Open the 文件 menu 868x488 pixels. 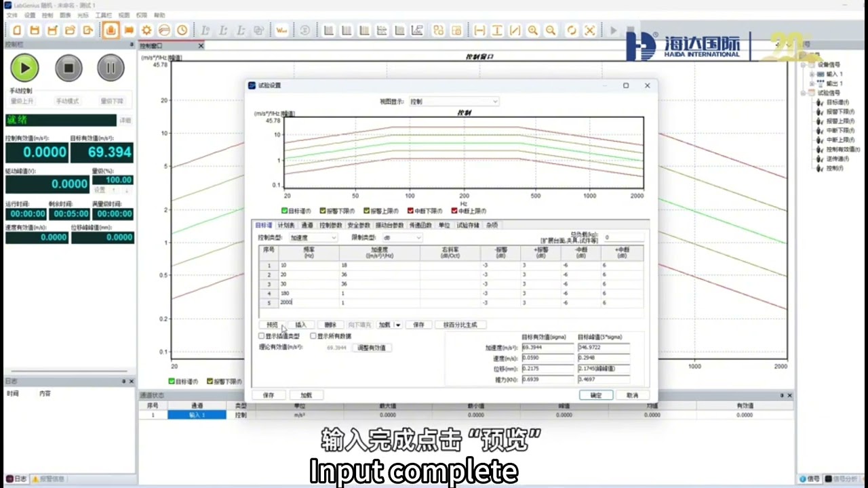pos(12,15)
